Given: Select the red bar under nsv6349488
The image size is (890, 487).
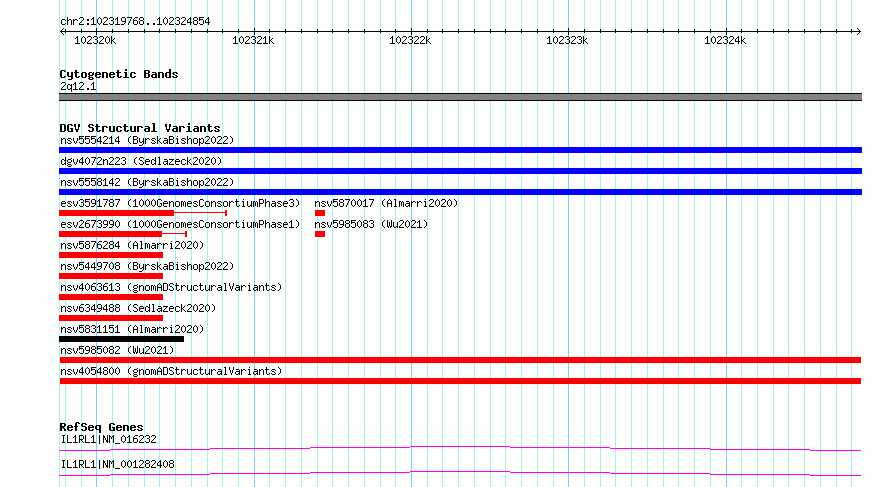Looking at the screenshot, I should coord(111,318).
